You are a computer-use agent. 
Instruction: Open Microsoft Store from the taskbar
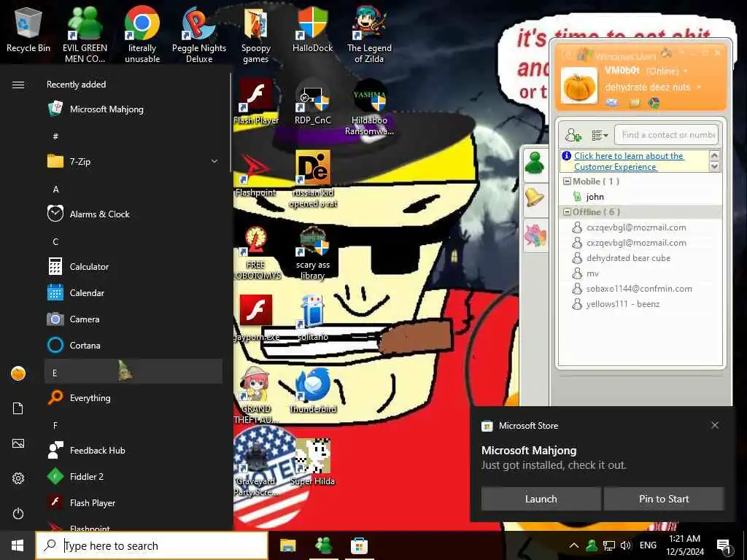(359, 545)
